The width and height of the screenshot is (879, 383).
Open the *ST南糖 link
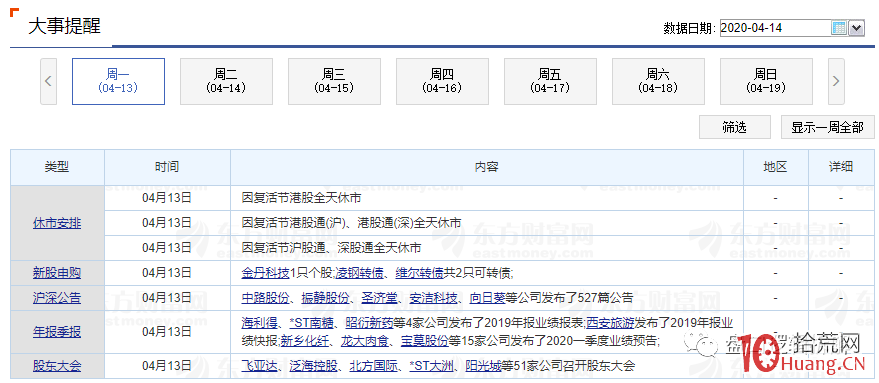[x=312, y=323]
